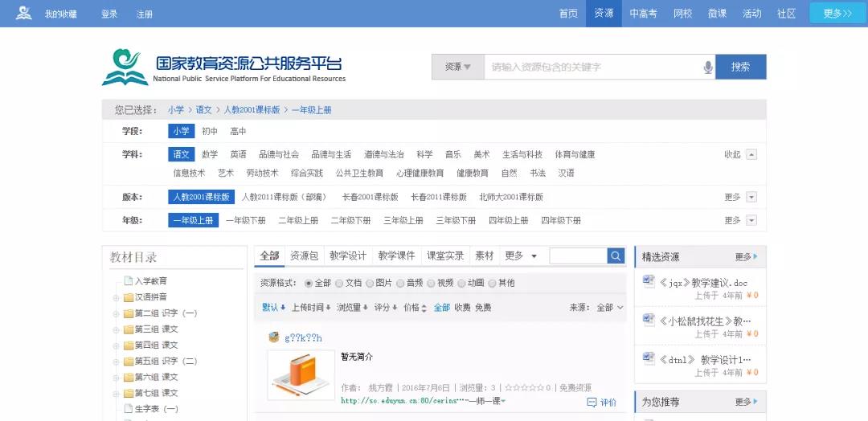Click the resource package icon before g??k??h

[273, 337]
